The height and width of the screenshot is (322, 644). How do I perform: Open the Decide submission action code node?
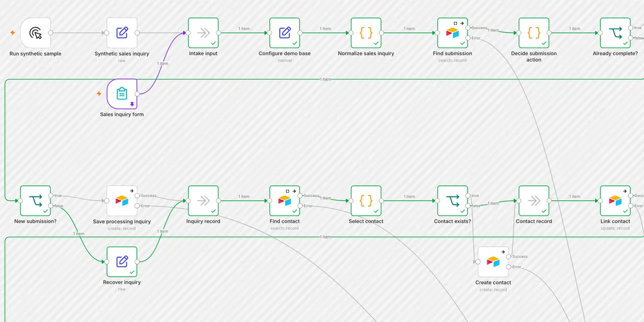(x=534, y=33)
